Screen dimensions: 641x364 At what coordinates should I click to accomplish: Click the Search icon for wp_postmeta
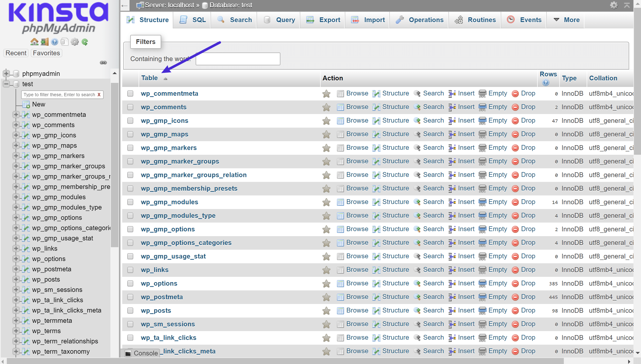click(x=416, y=297)
